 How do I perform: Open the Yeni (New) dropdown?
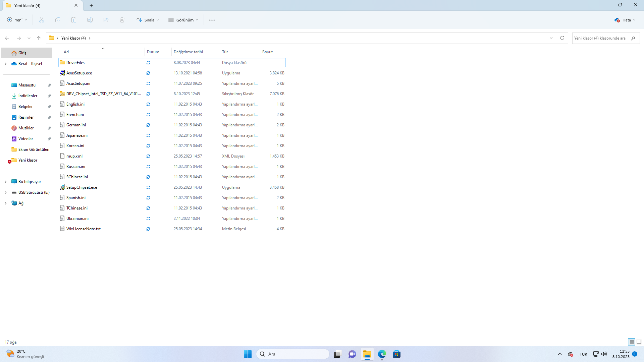(x=17, y=20)
